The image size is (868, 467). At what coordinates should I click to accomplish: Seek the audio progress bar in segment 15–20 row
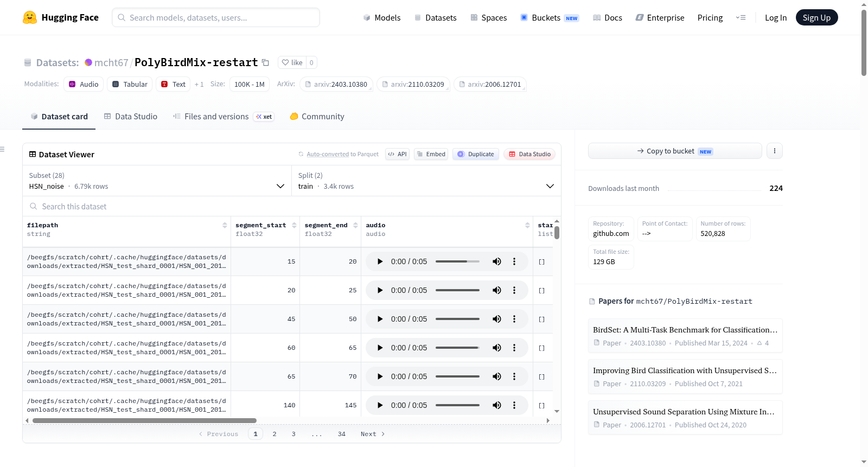[x=457, y=261]
